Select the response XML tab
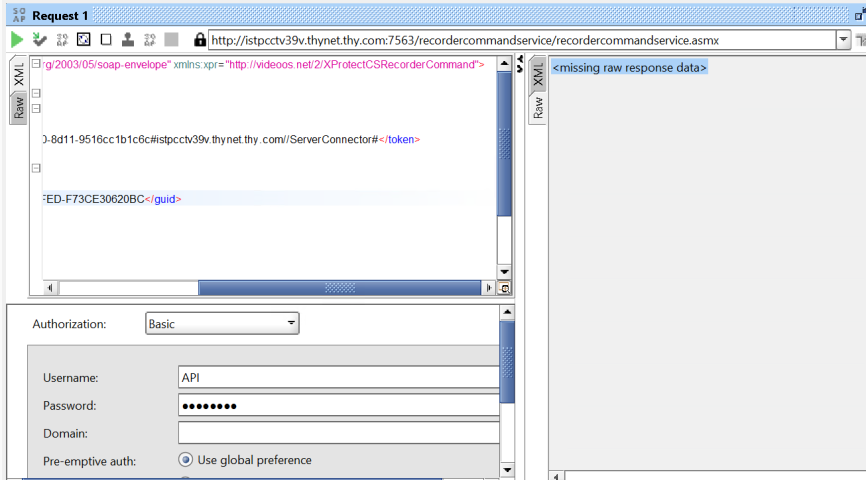 click(538, 74)
